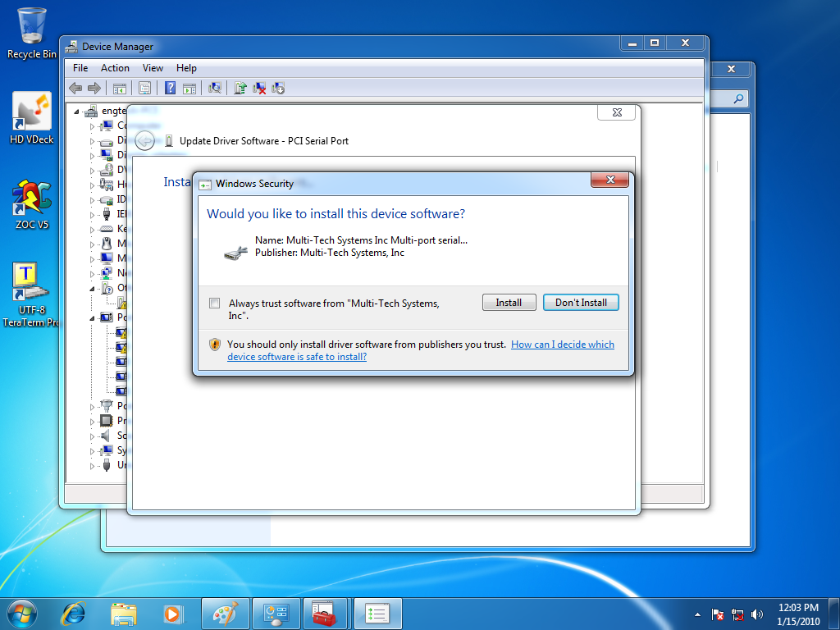840x630 pixels.
Task: Check Always trust software from Multi-Tech Systems
Action: 215,303
